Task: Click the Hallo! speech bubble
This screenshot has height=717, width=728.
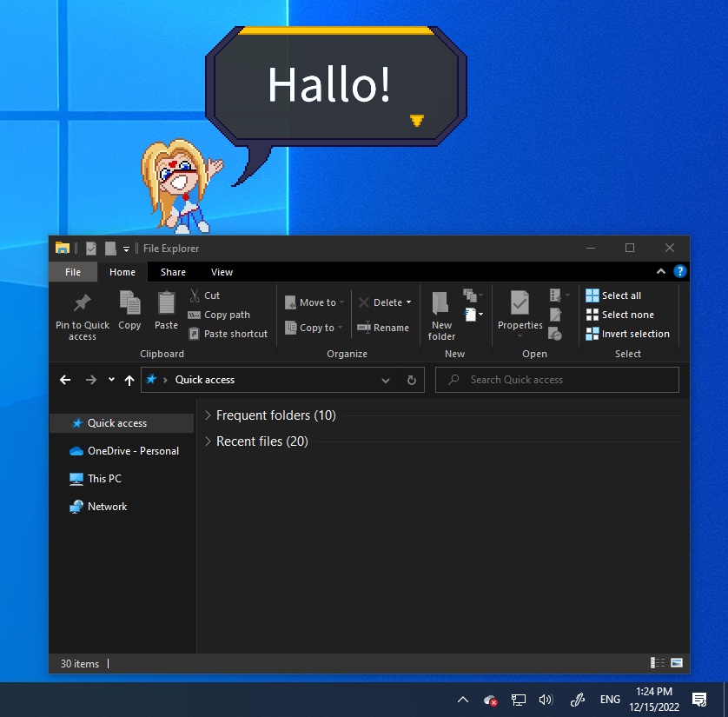Action: 335,86
